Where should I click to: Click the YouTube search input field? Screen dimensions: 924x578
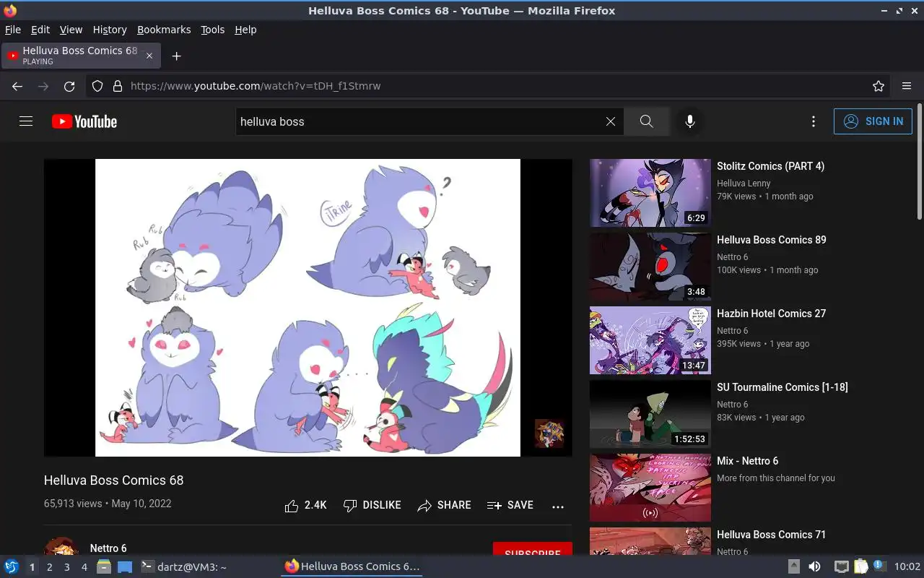[x=419, y=121]
